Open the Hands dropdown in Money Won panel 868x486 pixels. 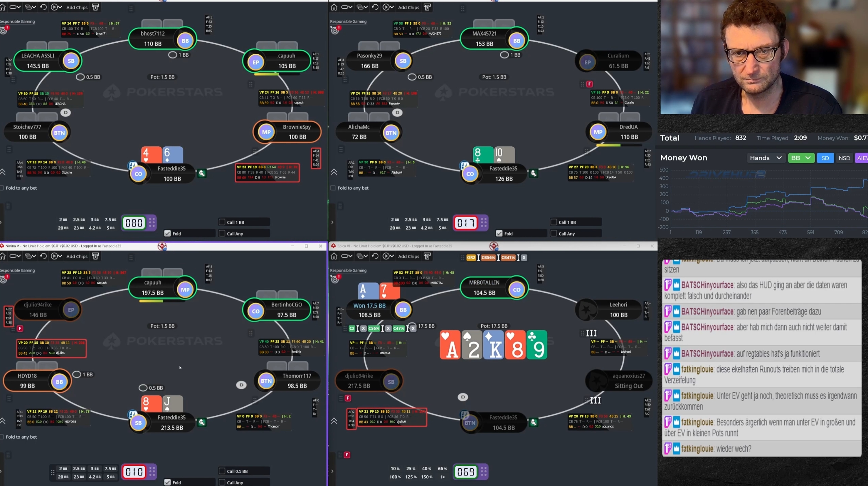pos(766,158)
